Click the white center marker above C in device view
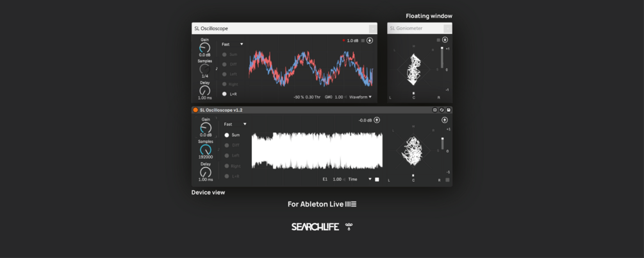644x258 pixels. pyautogui.click(x=413, y=175)
